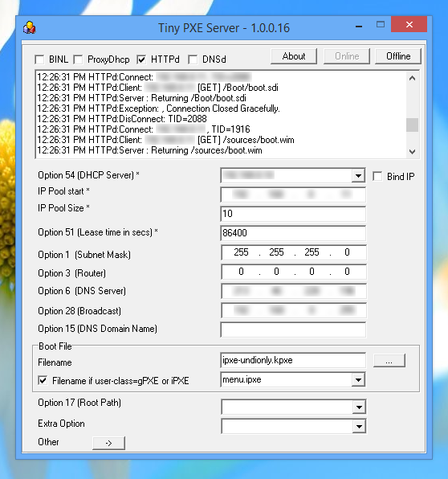
Task: Click the log scroll down arrow
Action: click(x=413, y=151)
